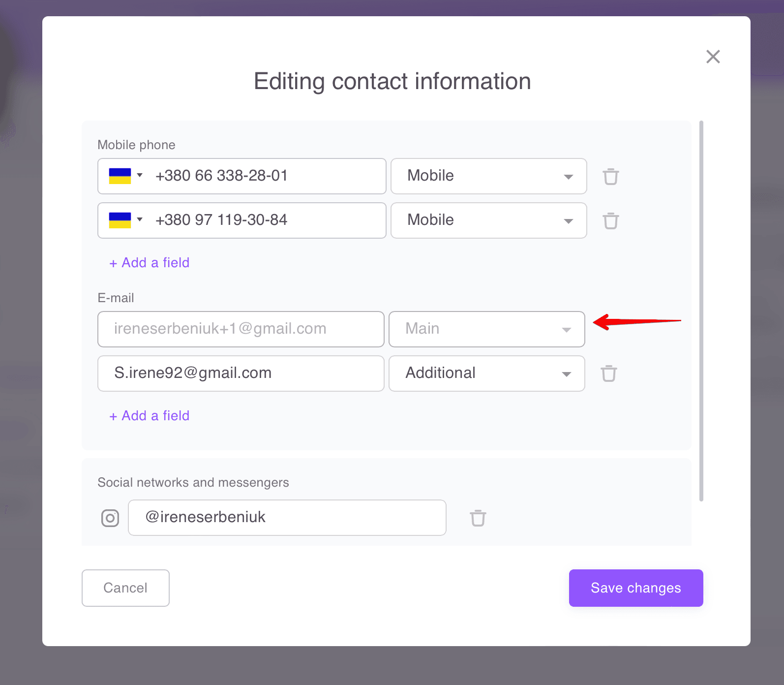Click the Instagram logo icon
This screenshot has width=784, height=685.
tap(110, 518)
